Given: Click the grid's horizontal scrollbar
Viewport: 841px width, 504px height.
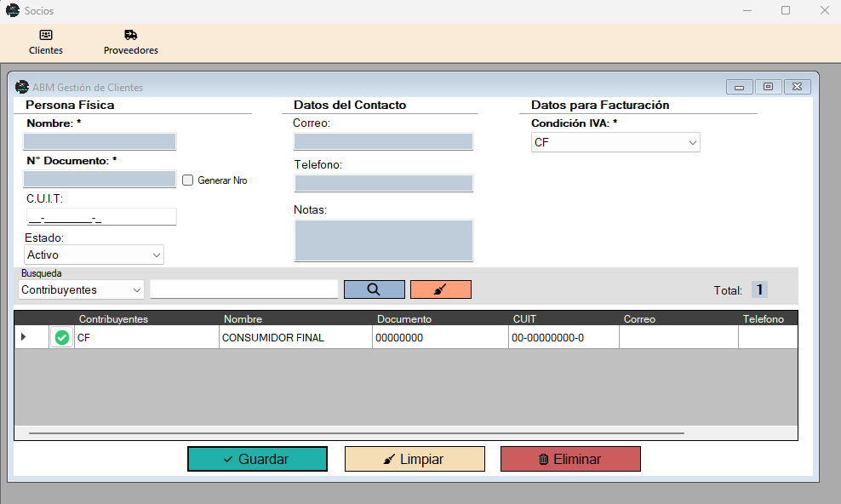Looking at the screenshot, I should point(357,432).
